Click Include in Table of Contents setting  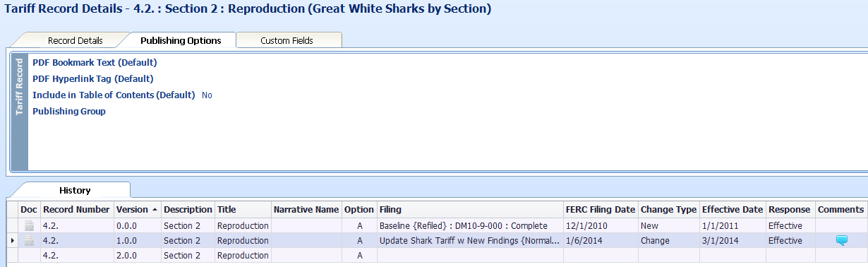coord(114,95)
